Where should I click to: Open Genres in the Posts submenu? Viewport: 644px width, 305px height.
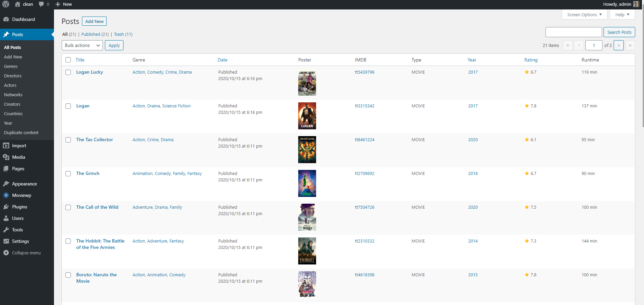(11, 67)
